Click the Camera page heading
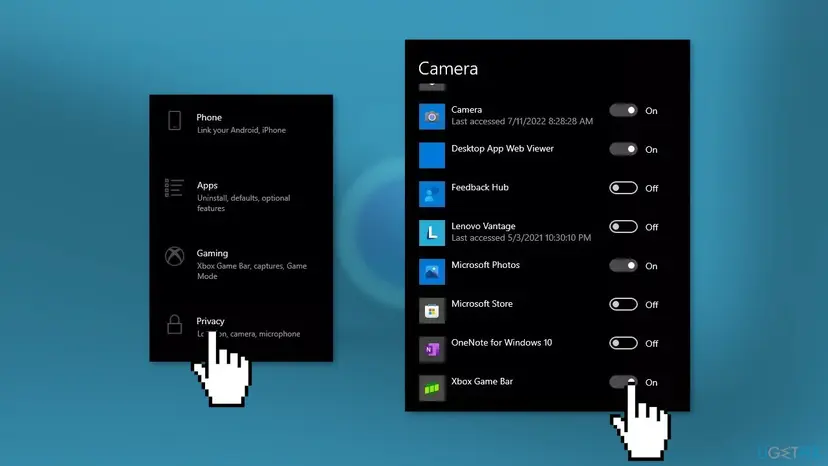828x466 pixels. (x=448, y=69)
